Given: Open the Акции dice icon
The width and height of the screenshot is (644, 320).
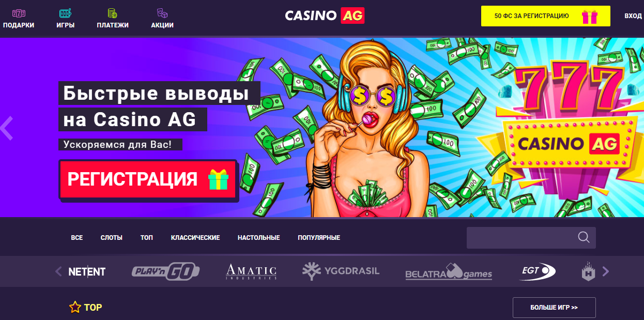Looking at the screenshot, I should [x=162, y=13].
